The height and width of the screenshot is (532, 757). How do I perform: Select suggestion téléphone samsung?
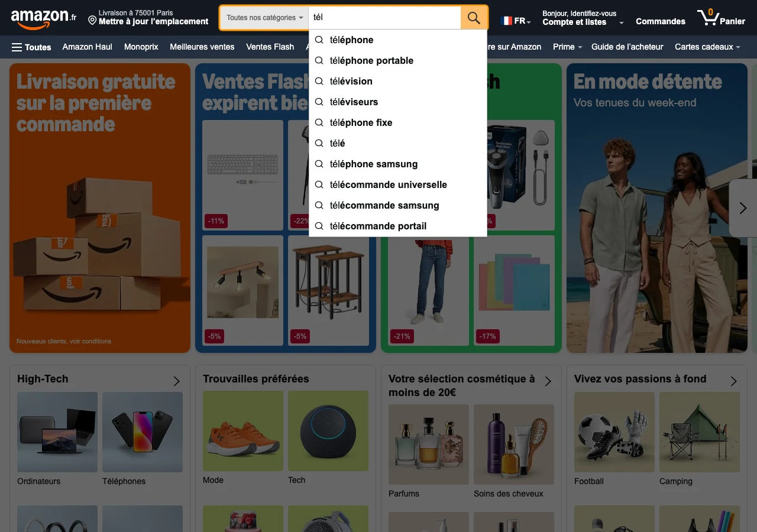[x=397, y=164]
